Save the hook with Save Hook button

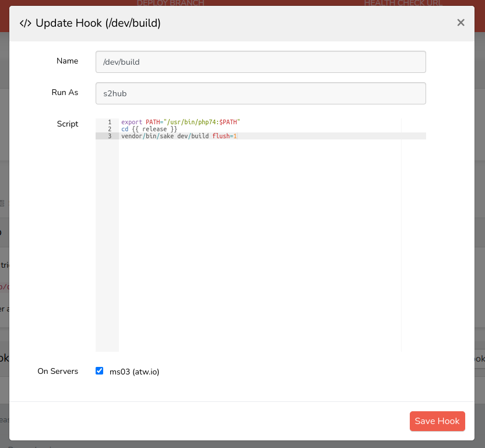(437, 421)
